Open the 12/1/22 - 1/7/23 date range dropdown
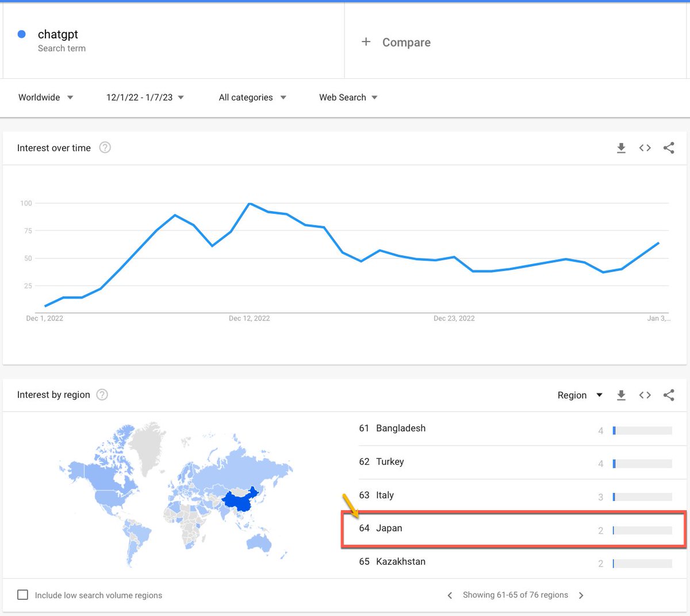The width and height of the screenshot is (690, 616). point(145,97)
